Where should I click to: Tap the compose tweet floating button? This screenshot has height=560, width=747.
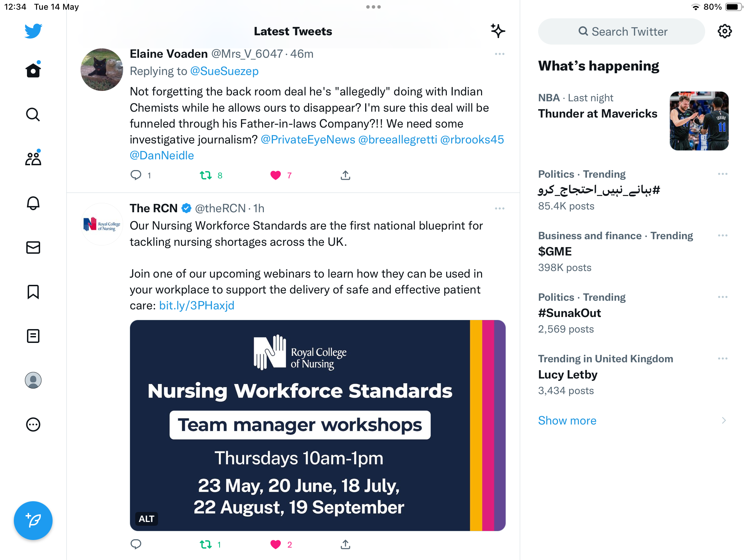[x=33, y=521]
